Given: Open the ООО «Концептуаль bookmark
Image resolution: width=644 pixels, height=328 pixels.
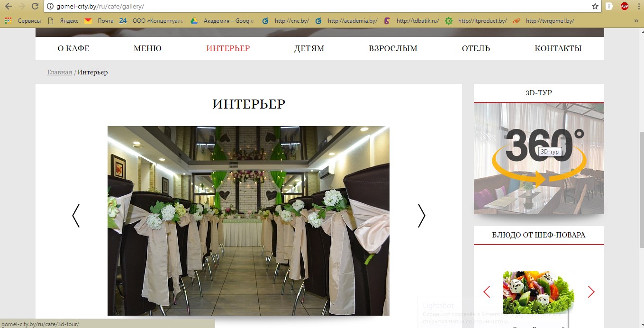Looking at the screenshot, I should click(152, 21).
